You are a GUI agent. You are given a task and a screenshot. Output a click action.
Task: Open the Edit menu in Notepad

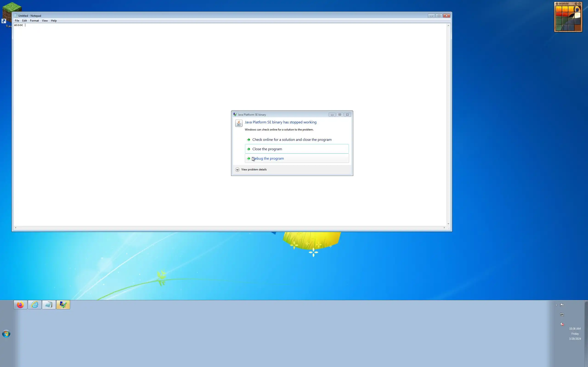(25, 21)
